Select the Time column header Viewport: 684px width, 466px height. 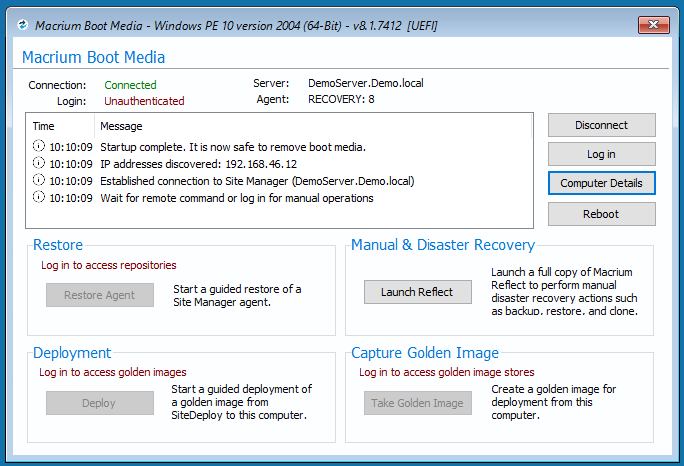pyautogui.click(x=44, y=127)
